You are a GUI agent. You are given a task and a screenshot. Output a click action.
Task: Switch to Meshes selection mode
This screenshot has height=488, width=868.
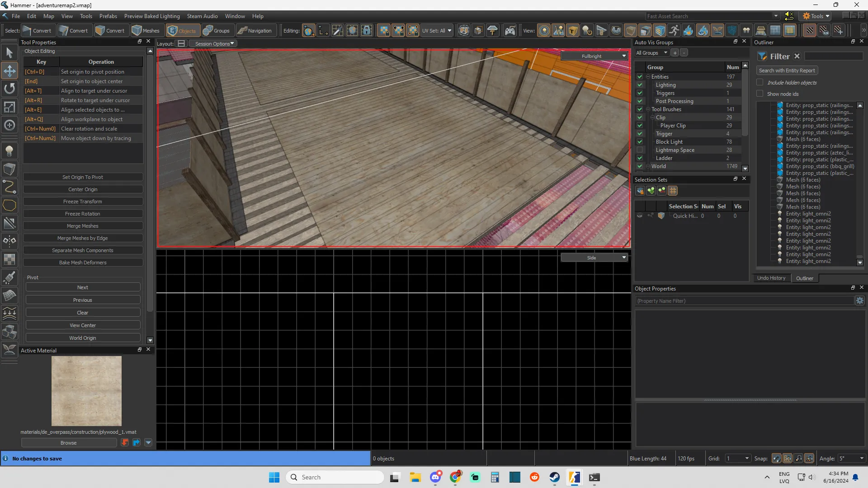pyautogui.click(x=146, y=31)
